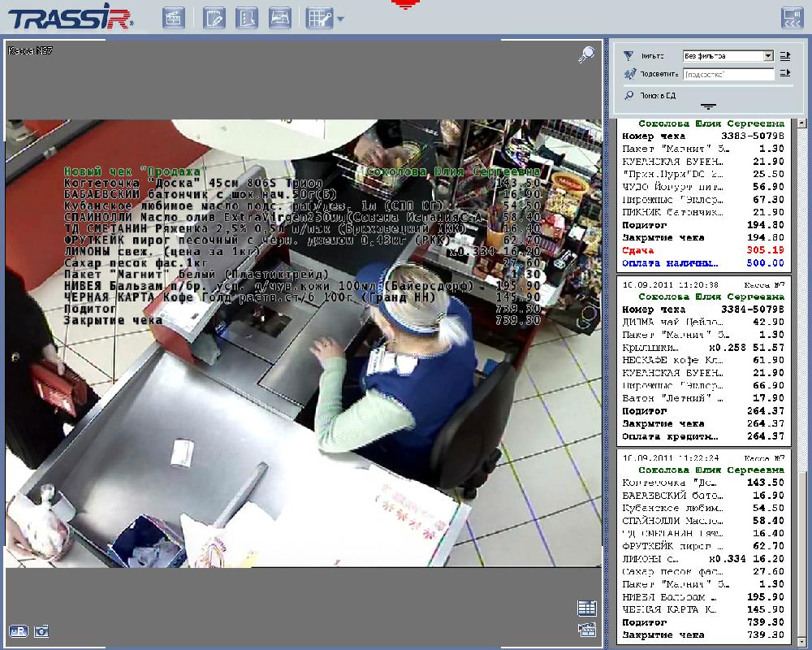Toggle the receipt table overlay icon

(x=586, y=608)
